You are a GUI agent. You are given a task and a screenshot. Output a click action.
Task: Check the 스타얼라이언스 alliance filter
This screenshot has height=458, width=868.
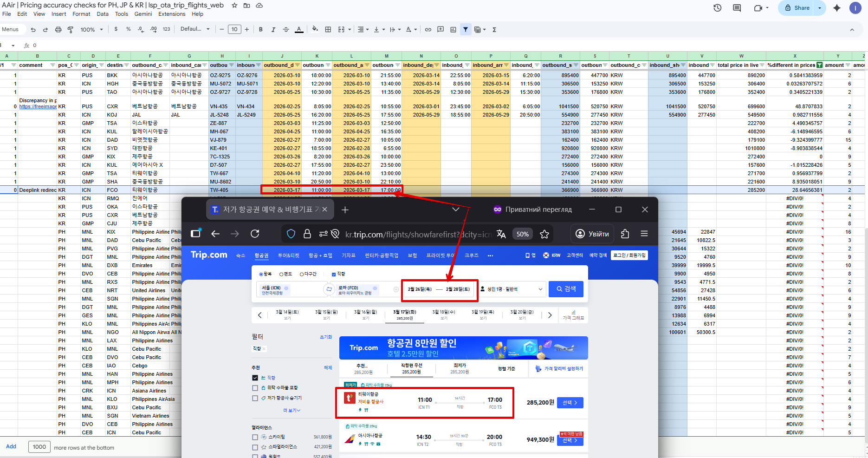[x=255, y=447]
